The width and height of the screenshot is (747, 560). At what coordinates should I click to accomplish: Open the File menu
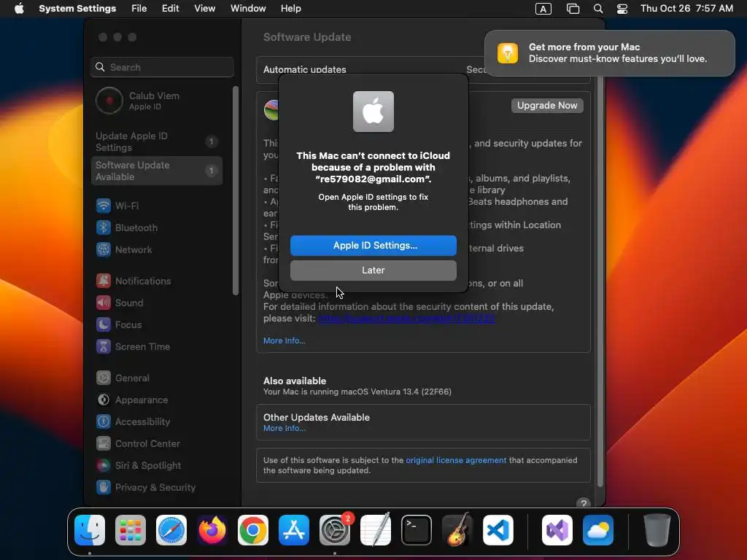[139, 9]
